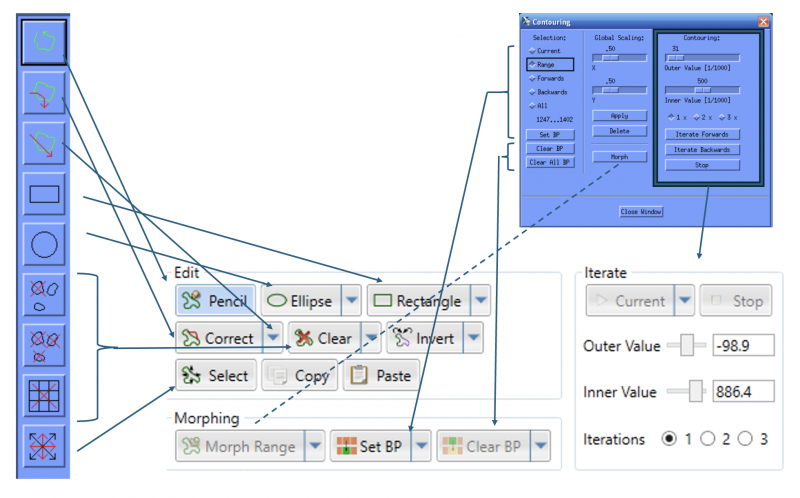Image resolution: width=800 pixels, height=498 pixels.
Task: Select All option in Contouring window
Action: [538, 106]
